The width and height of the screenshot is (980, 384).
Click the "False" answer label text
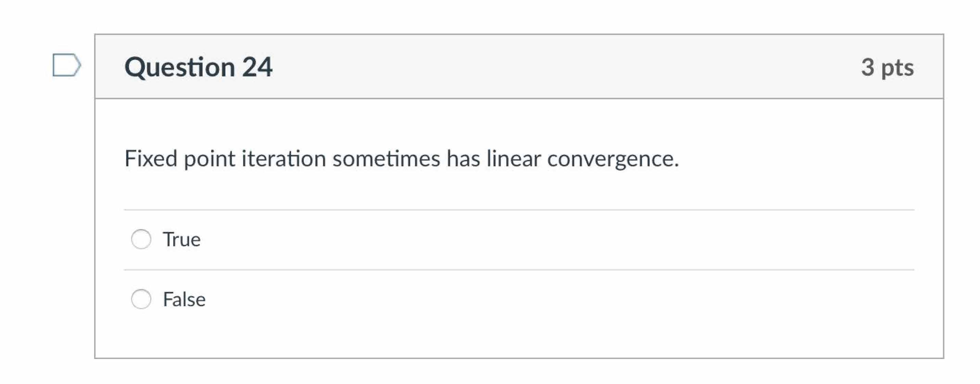click(x=184, y=299)
